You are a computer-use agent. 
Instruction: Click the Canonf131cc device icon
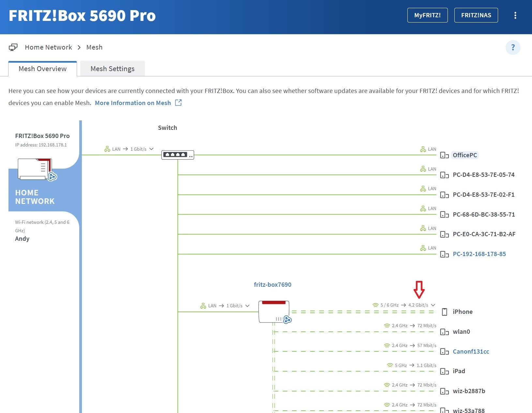pos(445,352)
